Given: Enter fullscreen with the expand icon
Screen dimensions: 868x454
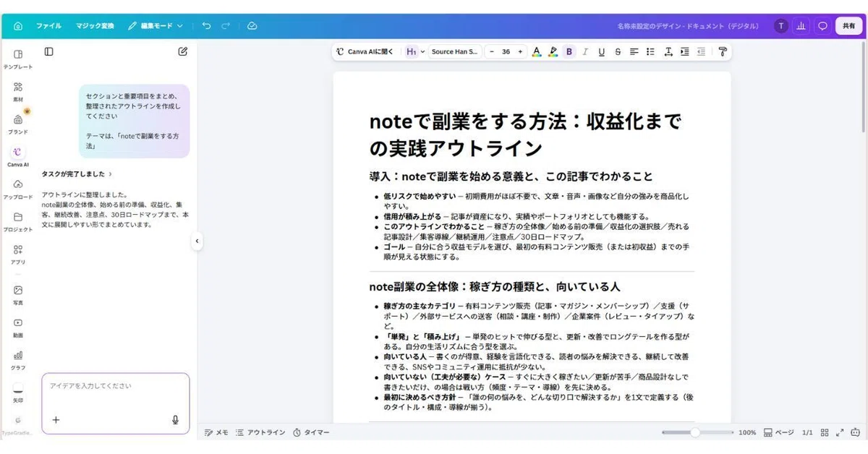Looking at the screenshot, I should [840, 432].
